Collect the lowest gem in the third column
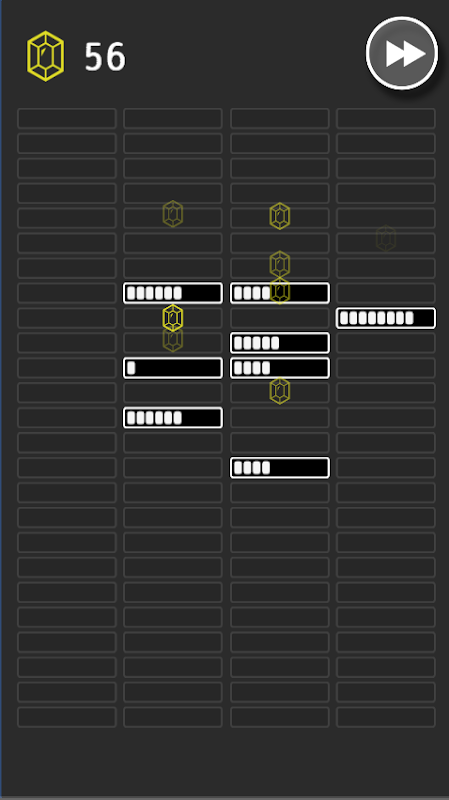The height and width of the screenshot is (800, 449). coord(280,391)
